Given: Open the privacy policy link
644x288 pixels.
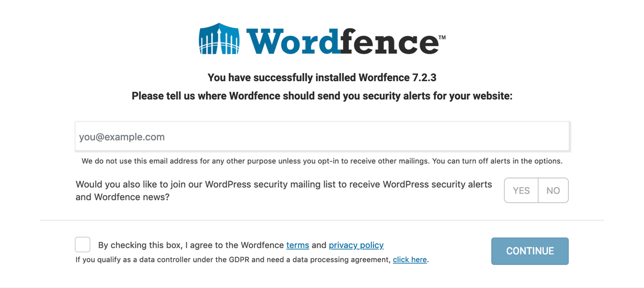Looking at the screenshot, I should coord(356,245).
